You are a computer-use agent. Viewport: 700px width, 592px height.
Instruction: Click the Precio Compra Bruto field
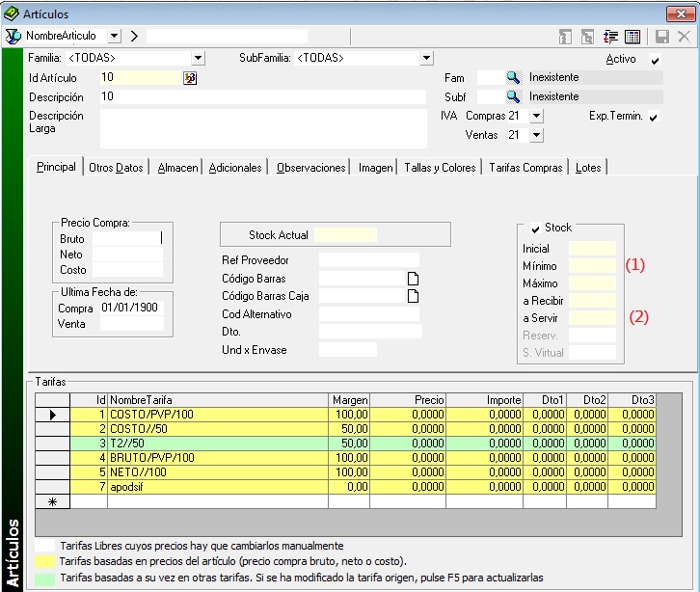click(127, 239)
